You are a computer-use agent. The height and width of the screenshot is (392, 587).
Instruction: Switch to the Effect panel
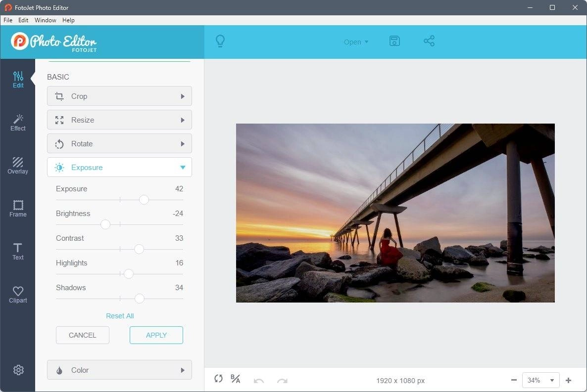18,123
